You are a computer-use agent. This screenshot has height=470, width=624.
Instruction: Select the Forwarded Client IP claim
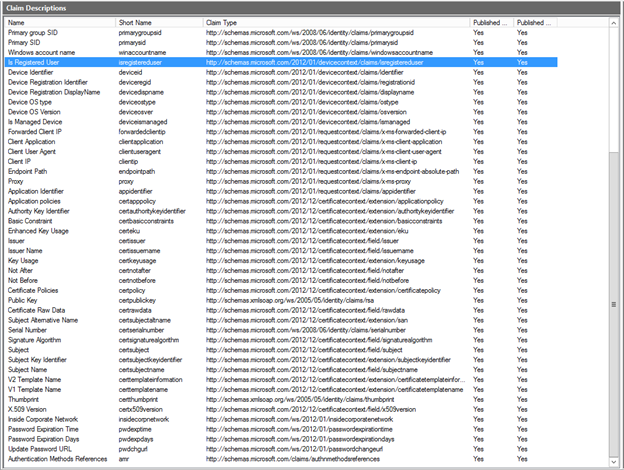tap(281, 132)
